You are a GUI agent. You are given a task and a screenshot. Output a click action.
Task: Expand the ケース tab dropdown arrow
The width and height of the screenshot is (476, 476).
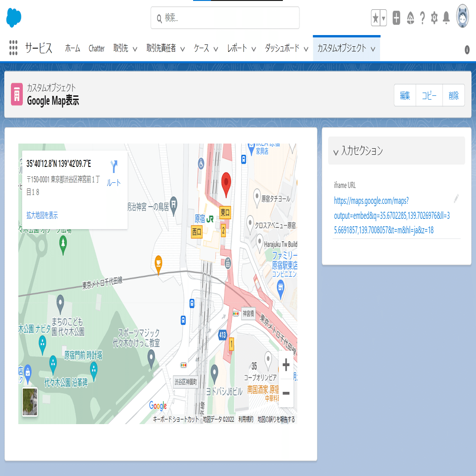(216, 49)
